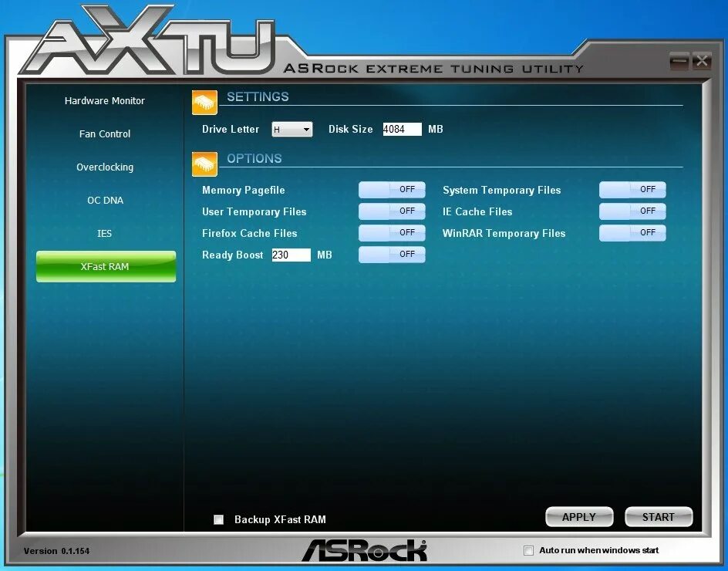Minimize the AXTU window
Image resolution: width=728 pixels, height=571 pixels.
tap(679, 61)
